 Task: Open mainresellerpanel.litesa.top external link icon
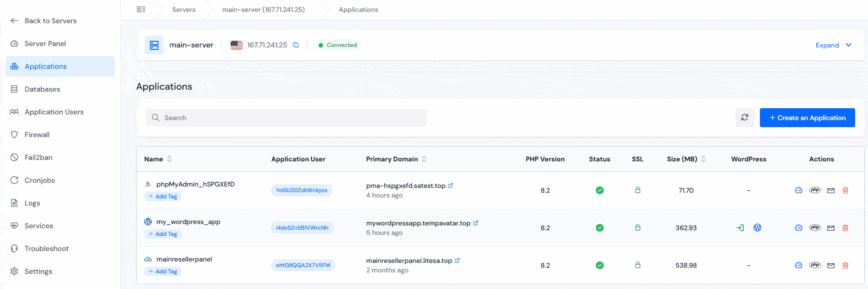point(457,261)
